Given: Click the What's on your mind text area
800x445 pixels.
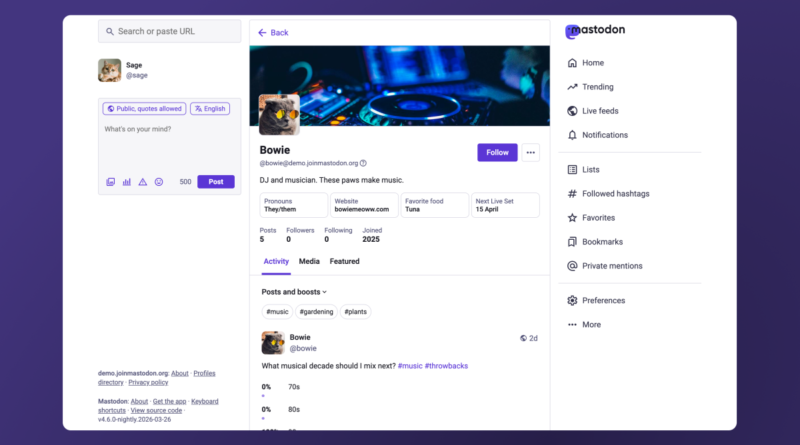Looking at the screenshot, I should [169, 145].
